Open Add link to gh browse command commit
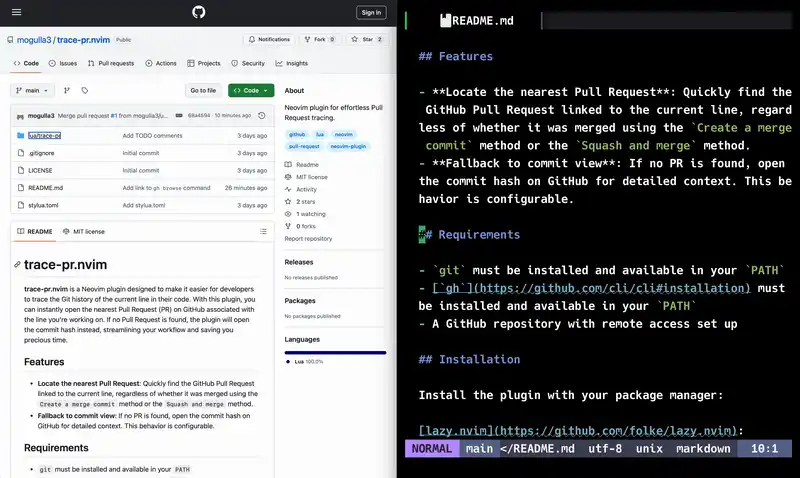Image resolution: width=800 pixels, height=478 pixels. tap(166, 188)
